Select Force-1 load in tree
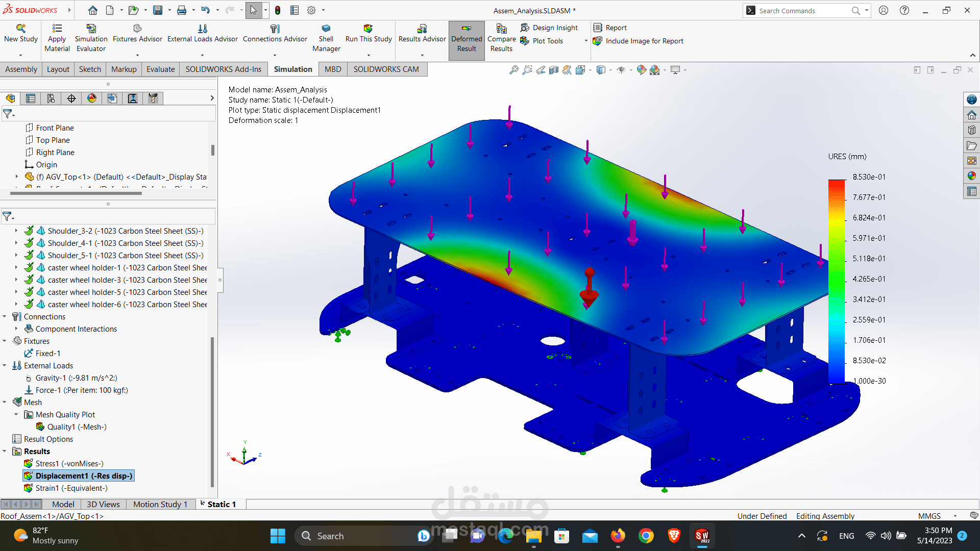980x551 pixels. (x=81, y=390)
